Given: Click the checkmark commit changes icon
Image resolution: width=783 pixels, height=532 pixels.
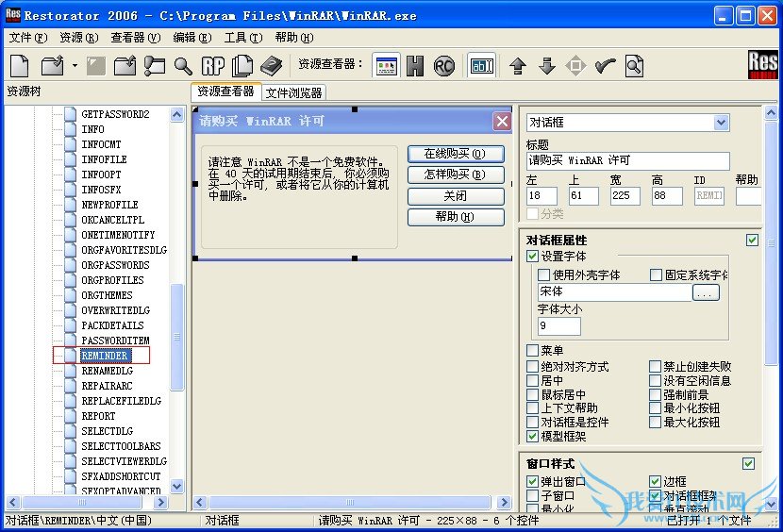Looking at the screenshot, I should click(605, 65).
